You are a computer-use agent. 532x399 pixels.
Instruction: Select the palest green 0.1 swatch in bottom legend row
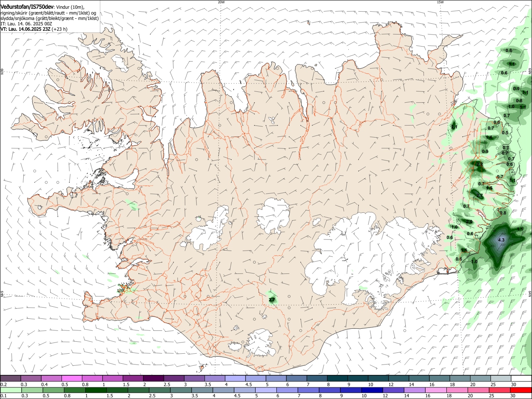[10, 390]
